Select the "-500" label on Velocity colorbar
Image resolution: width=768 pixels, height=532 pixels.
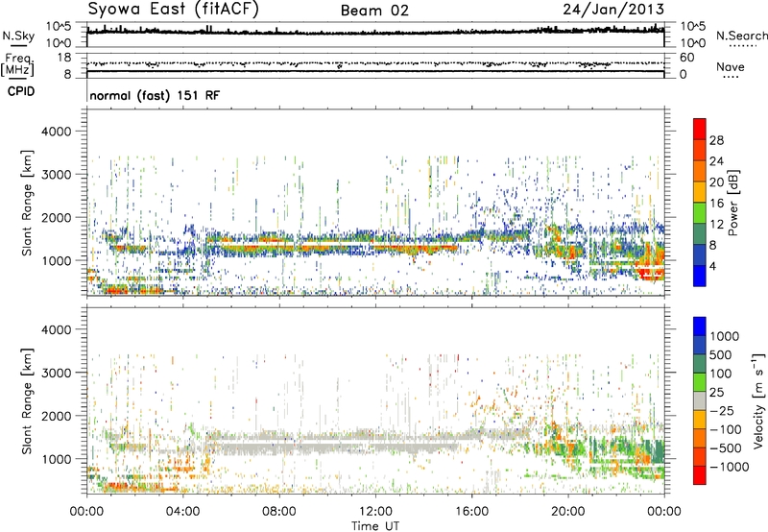(725, 448)
